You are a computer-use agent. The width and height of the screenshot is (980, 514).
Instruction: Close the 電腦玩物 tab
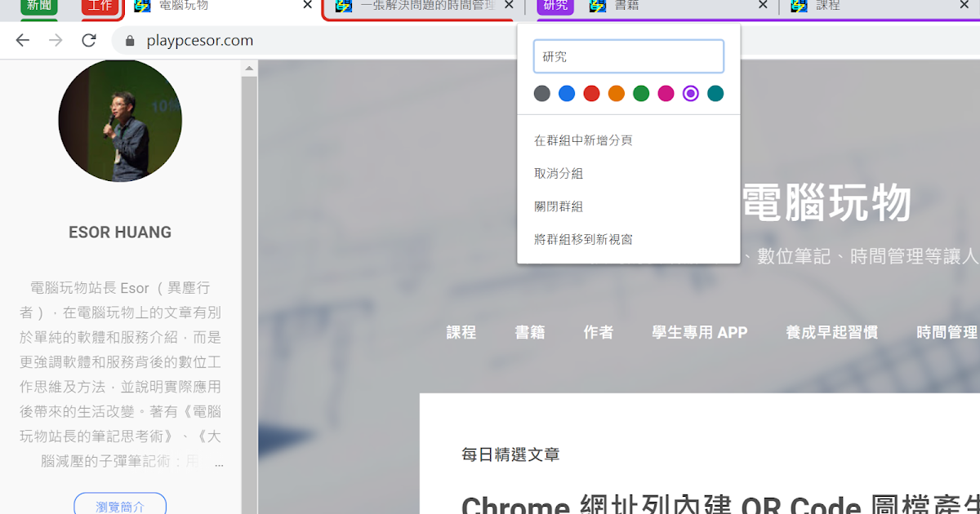click(307, 5)
